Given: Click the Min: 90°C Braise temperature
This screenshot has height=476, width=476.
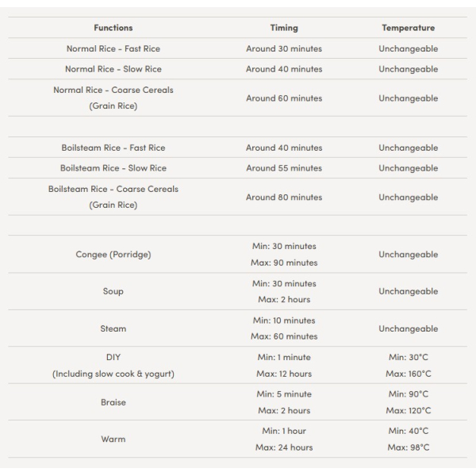Looking at the screenshot, I should coord(408,394).
